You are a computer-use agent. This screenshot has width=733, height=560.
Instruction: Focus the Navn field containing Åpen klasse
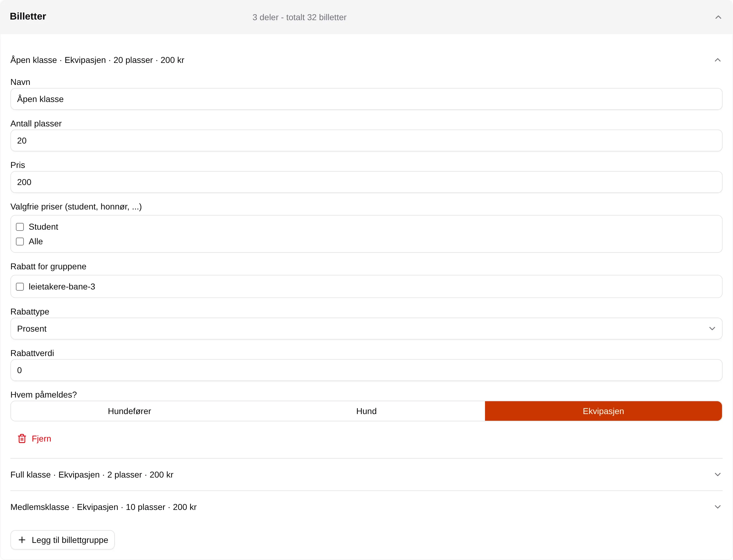click(x=366, y=99)
